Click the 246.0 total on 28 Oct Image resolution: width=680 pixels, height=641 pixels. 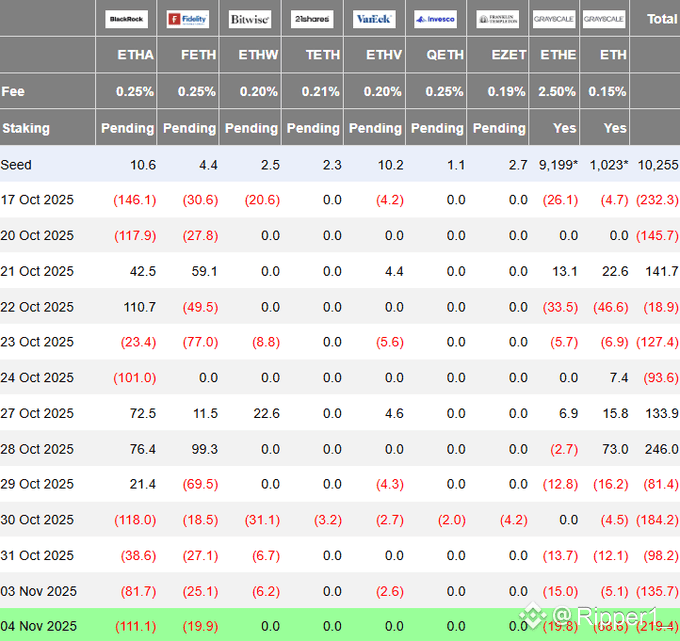[661, 449]
